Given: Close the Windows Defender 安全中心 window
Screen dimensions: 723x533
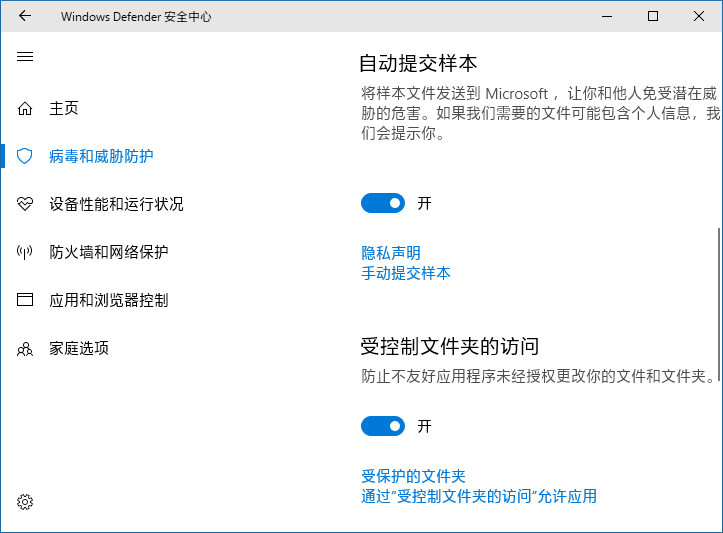Looking at the screenshot, I should (699, 16).
